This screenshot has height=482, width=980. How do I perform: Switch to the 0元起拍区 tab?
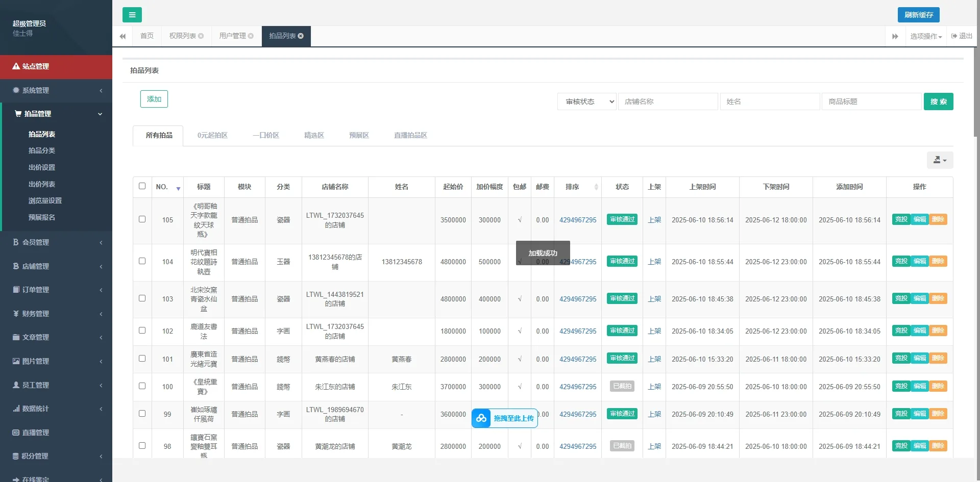[212, 136]
